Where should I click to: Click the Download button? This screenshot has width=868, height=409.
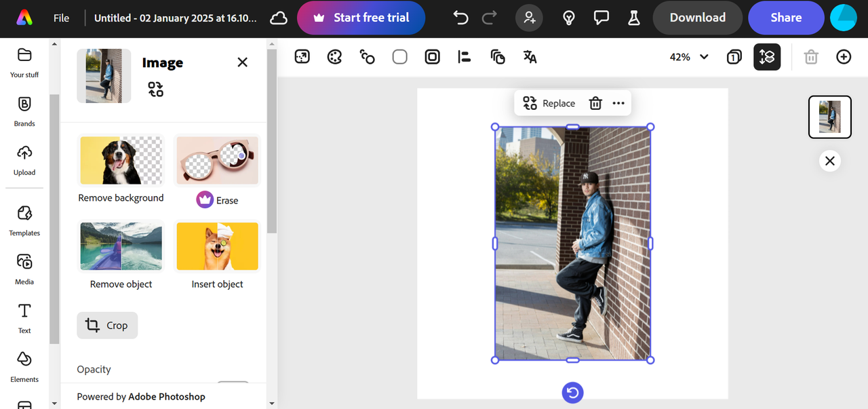[x=698, y=18]
